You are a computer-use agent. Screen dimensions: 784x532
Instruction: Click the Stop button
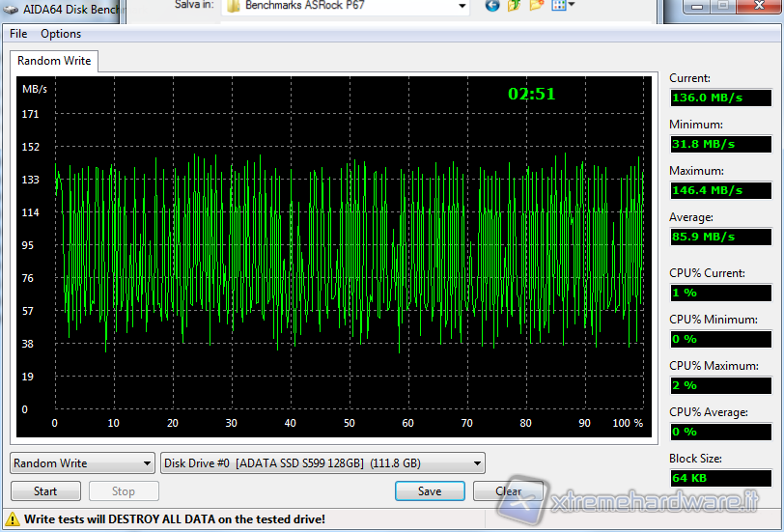pos(124,491)
